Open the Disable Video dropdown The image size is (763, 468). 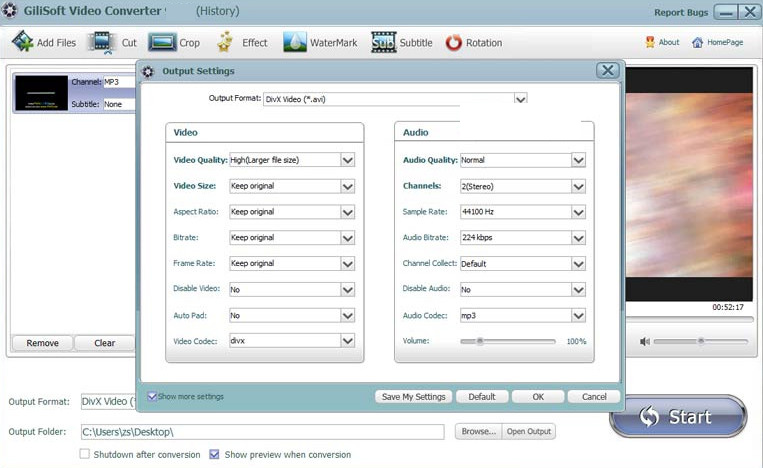pyautogui.click(x=347, y=289)
